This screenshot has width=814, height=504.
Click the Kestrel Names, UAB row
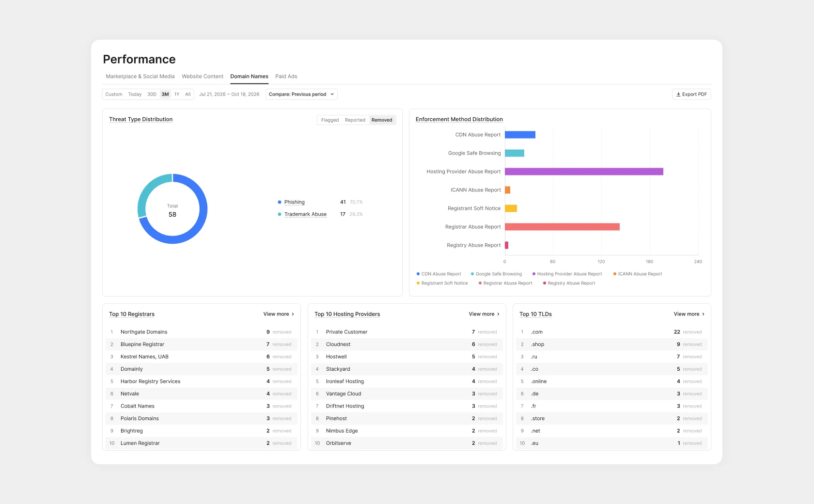tap(201, 357)
